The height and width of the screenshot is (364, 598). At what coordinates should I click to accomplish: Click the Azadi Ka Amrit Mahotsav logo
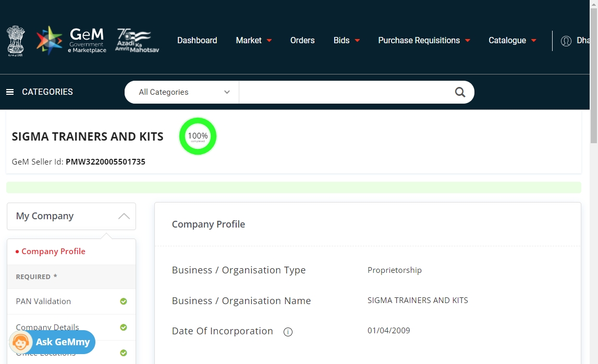138,41
